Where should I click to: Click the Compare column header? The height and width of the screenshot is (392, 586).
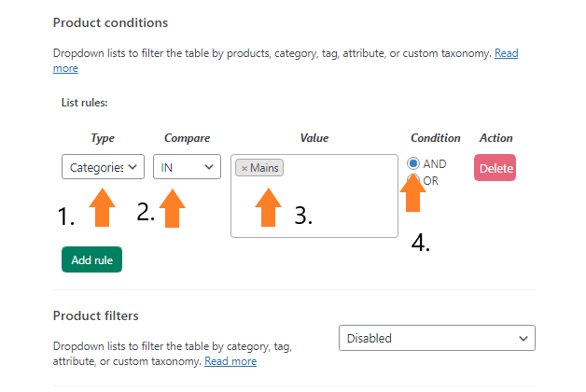tap(187, 138)
